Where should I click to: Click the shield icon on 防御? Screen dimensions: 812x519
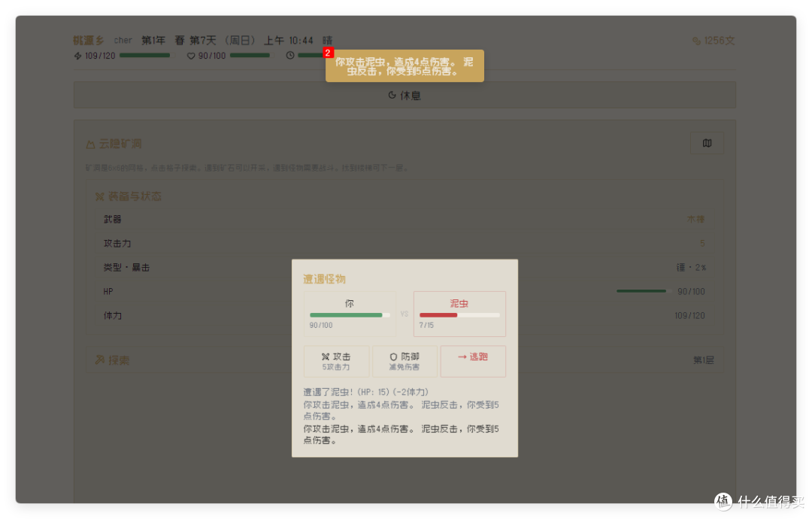393,357
